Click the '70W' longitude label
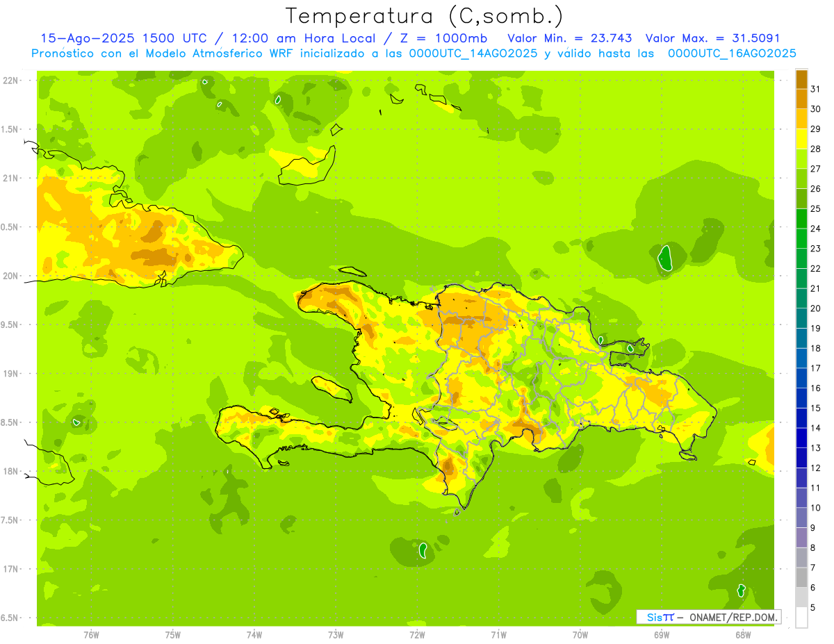Screen dimensions: 834x644 click(580, 635)
